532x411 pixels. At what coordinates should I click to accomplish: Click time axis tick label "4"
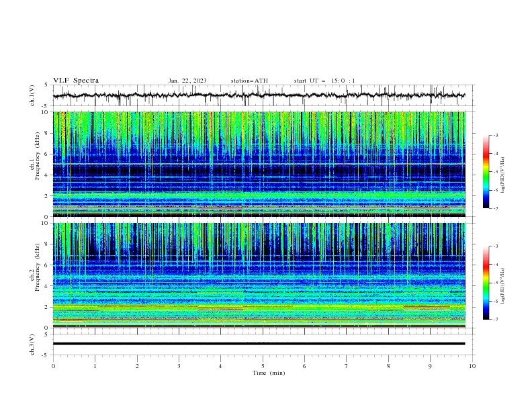(x=220, y=366)
